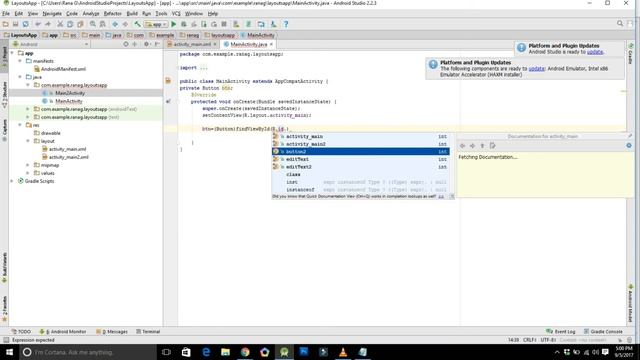Screen dimensions: 640x360
Task: Click the navigate Forward toolbar arrow
Action: (125, 24)
